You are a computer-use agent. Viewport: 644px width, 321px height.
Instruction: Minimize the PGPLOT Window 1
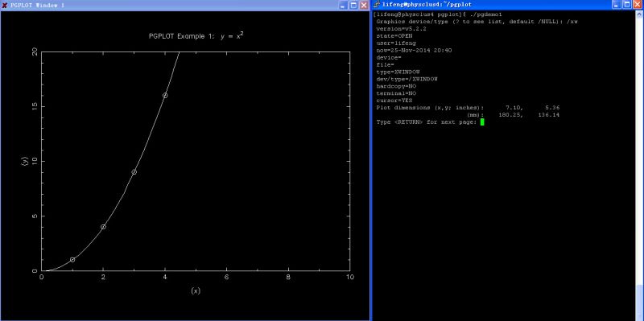343,6
